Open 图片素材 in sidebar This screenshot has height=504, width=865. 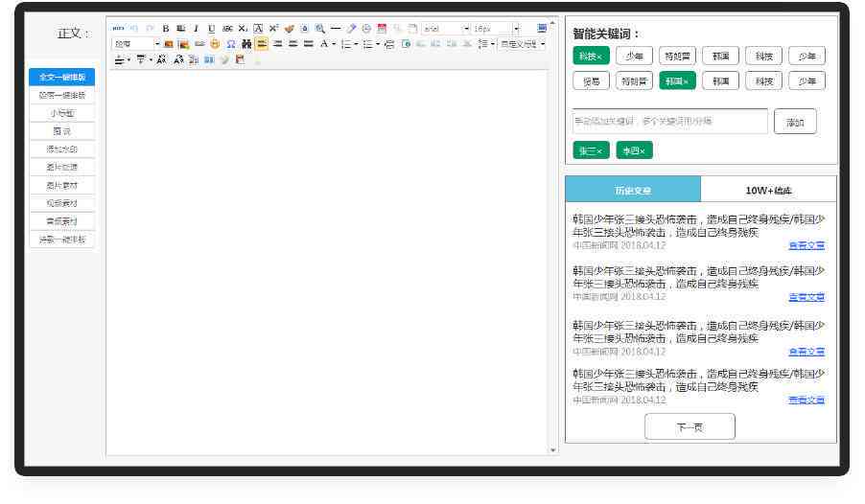[61, 185]
